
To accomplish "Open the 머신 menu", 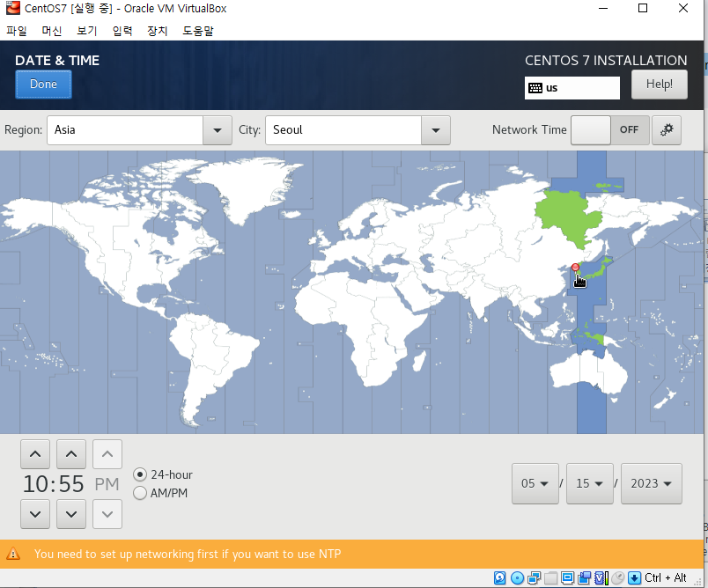I will (x=51, y=31).
